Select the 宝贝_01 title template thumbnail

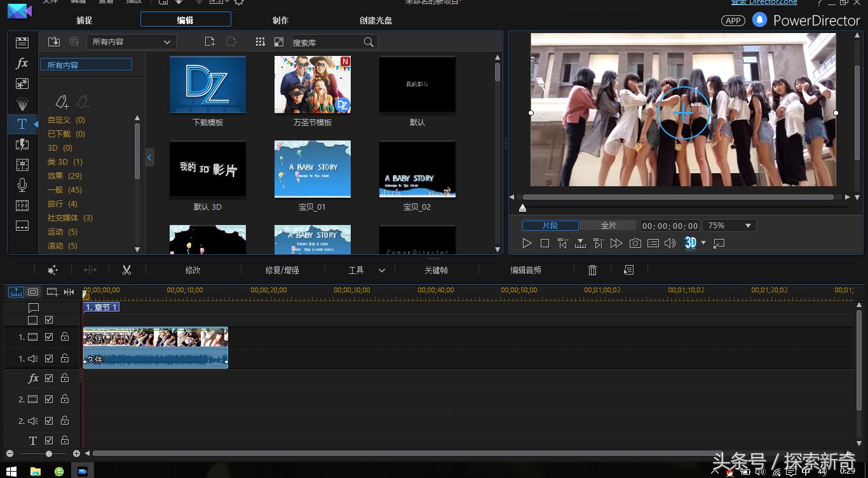[x=312, y=169]
